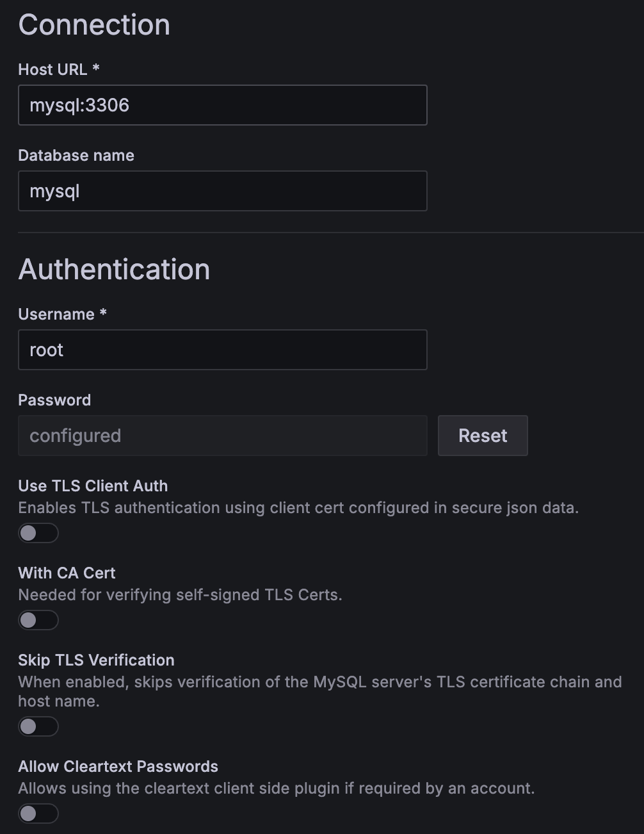Screen dimensions: 644x834
Task: Toggle the Skip TLS Verification switch
Action: coord(38,726)
